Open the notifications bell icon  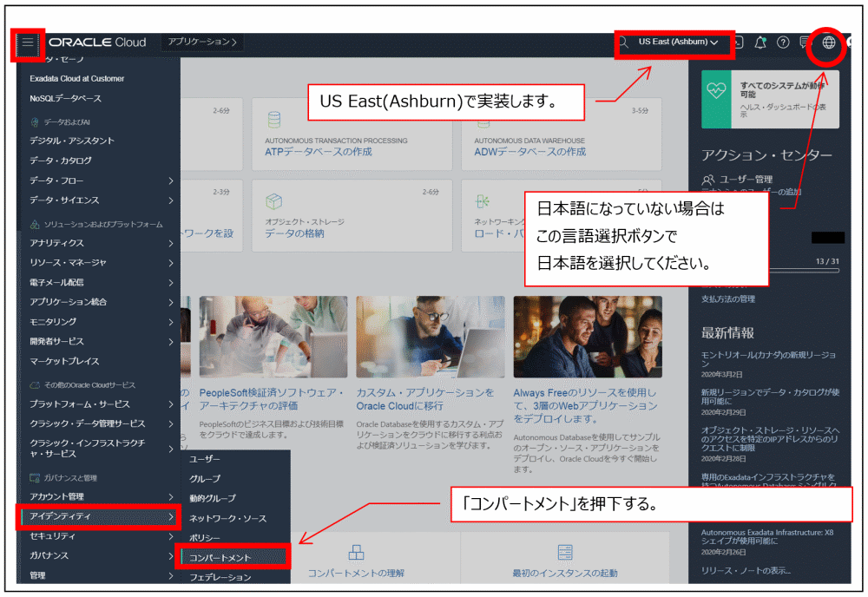760,43
